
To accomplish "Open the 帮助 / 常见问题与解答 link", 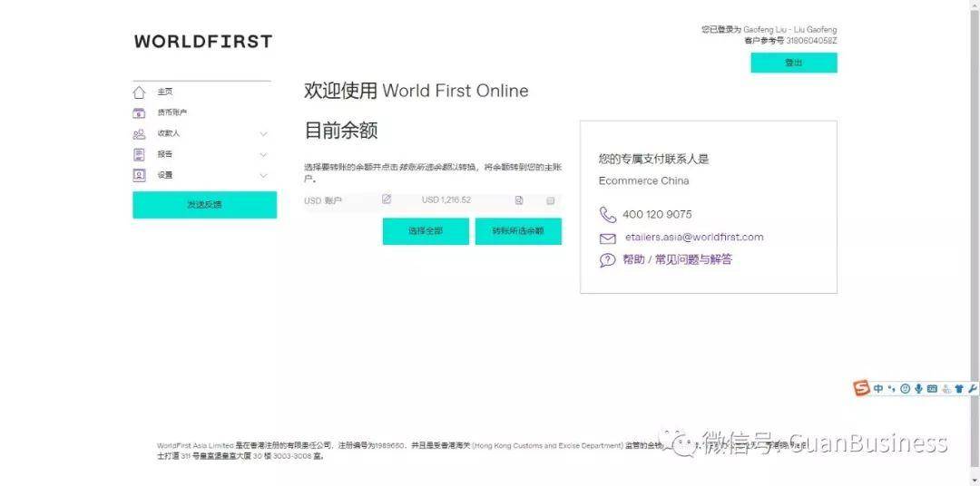I will (x=677, y=260).
